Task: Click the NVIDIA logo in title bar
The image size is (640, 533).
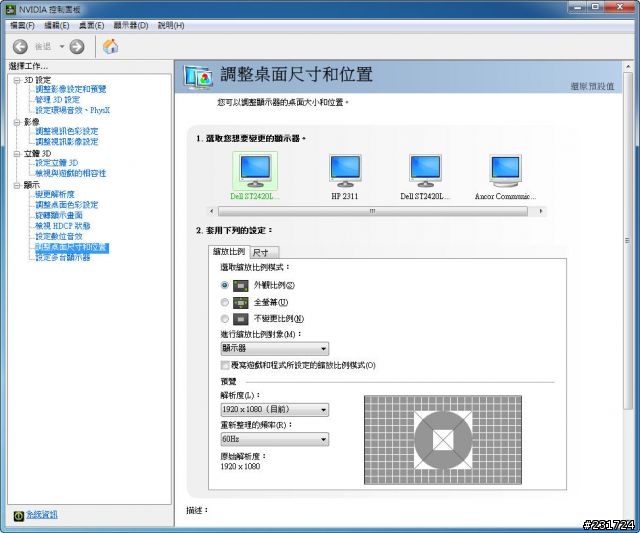Action: pos(11,9)
